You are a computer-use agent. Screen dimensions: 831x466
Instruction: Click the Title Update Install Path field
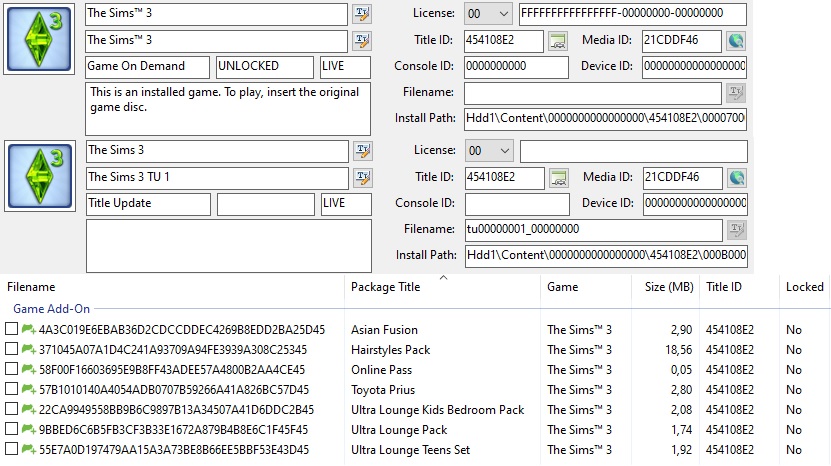coord(606,256)
